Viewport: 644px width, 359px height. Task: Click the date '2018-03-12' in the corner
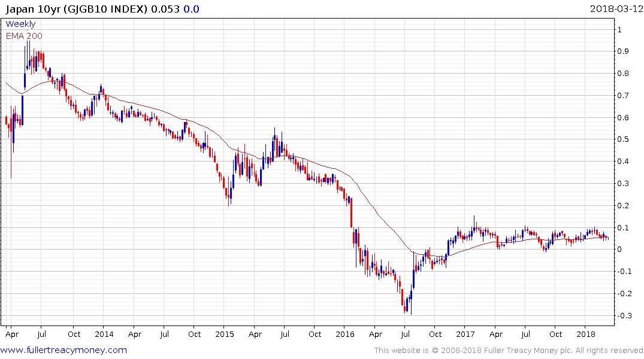tap(616, 9)
